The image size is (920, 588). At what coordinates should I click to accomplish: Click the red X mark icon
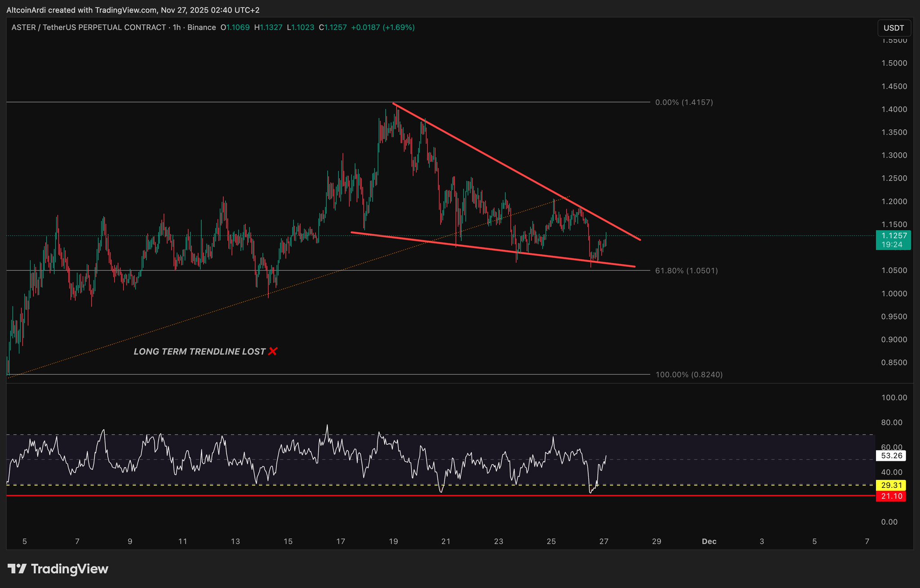pos(272,351)
